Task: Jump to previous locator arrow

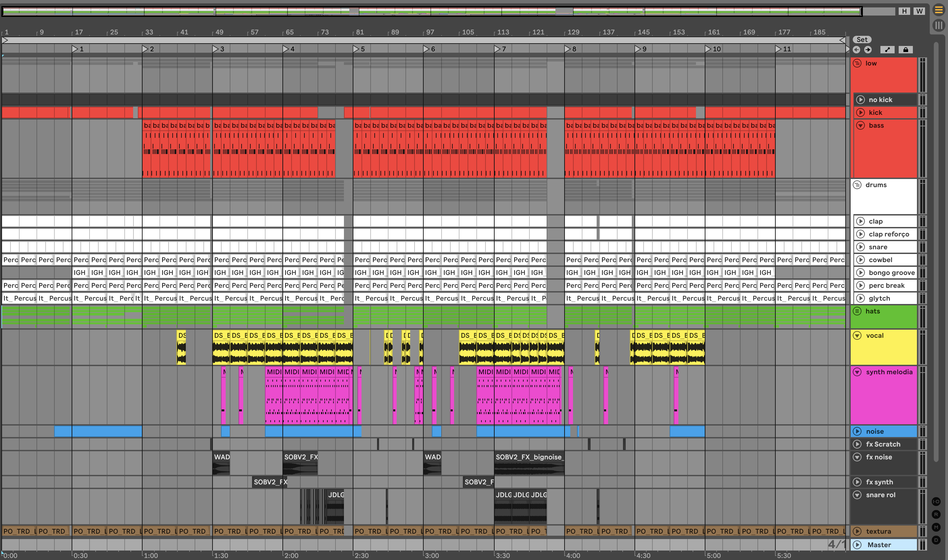Action: [857, 50]
